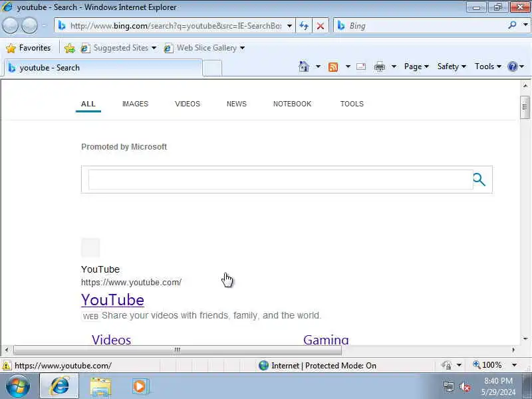Screen dimensions: 532x399
Task: Click the scroll down arrow
Action: coord(525,338)
